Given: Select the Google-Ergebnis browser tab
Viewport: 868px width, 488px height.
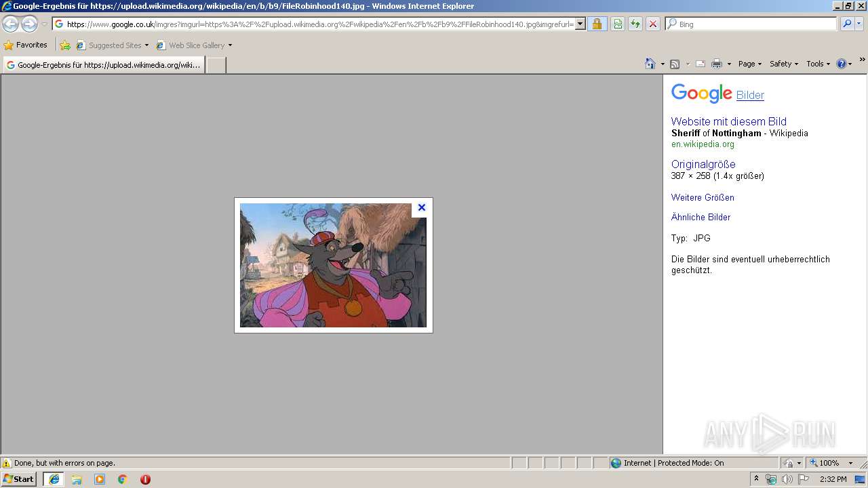Looking at the screenshot, I should pos(103,65).
